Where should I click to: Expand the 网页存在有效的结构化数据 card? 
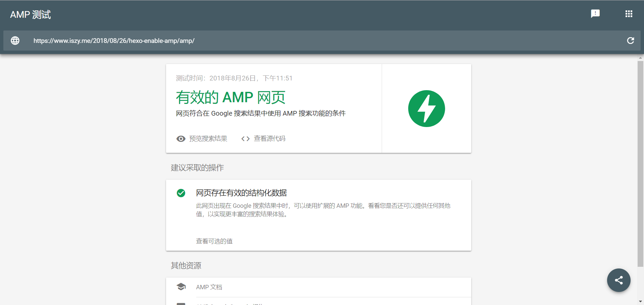241,193
